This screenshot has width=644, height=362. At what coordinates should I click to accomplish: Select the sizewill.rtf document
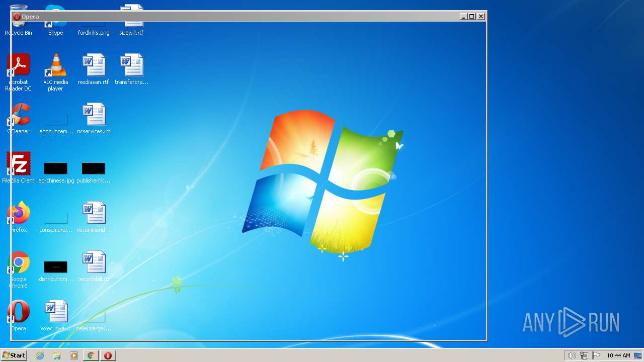(131, 20)
